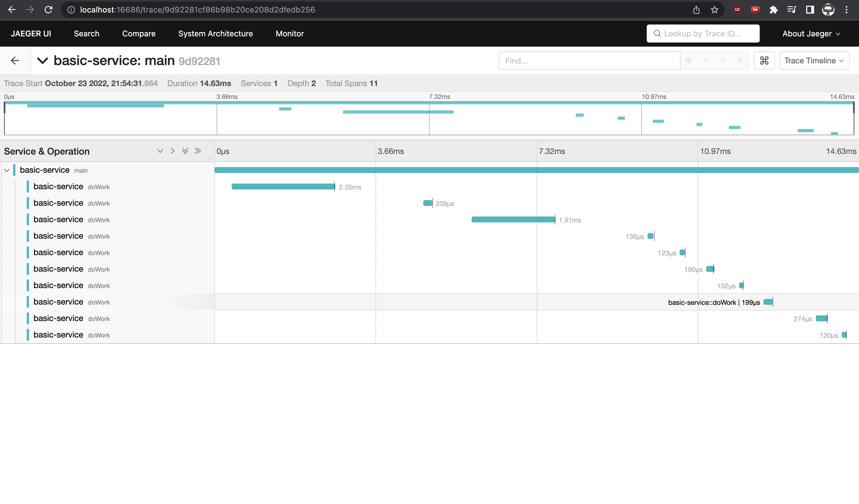The width and height of the screenshot is (859, 504).
Task: Click the back arrow to trace search
Action: [15, 61]
